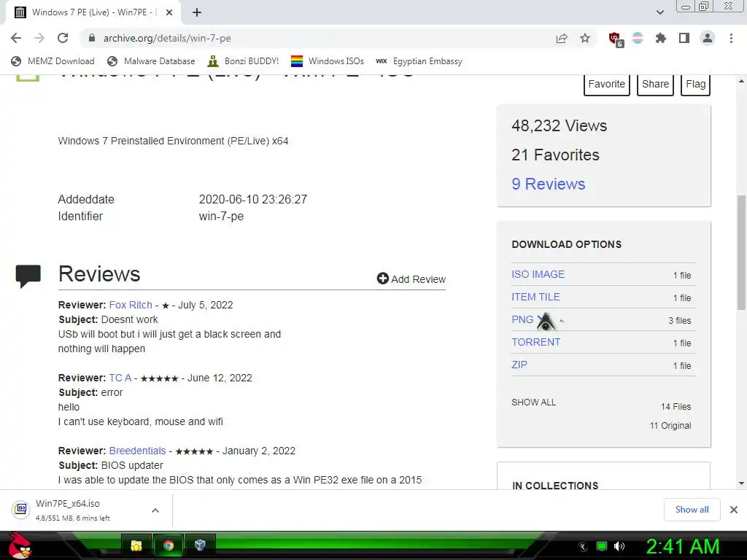Open the Angry Birds start button
Screen dimensions: 747x560
tap(20, 545)
